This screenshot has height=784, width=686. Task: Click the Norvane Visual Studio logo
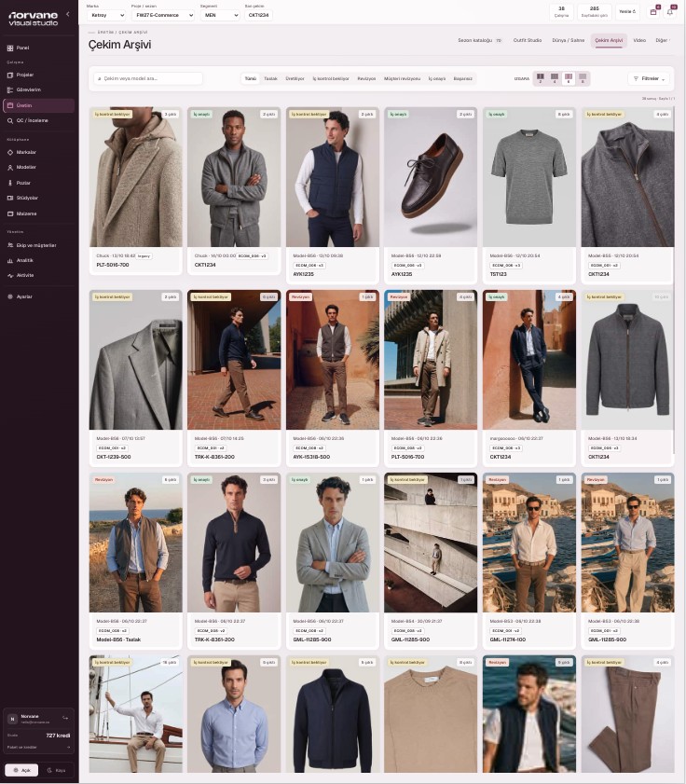(33, 19)
